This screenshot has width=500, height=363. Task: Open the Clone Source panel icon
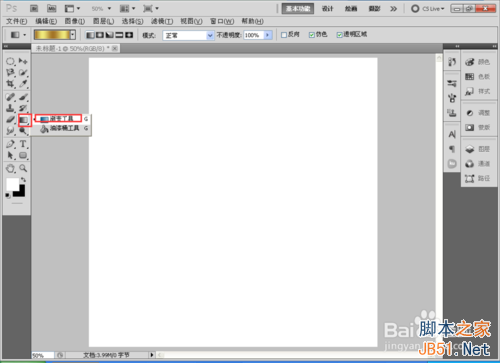(x=452, y=113)
